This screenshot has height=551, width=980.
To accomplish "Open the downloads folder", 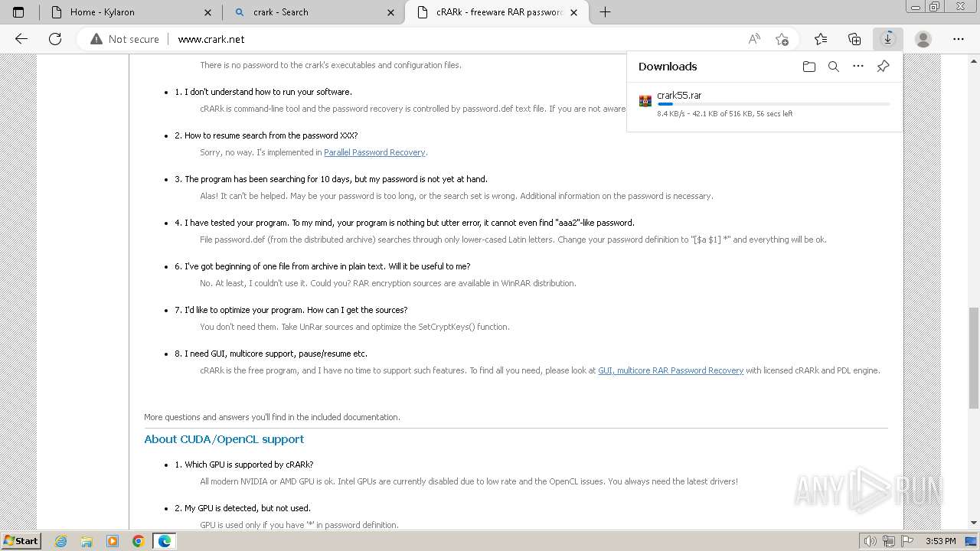I will 809,67.
